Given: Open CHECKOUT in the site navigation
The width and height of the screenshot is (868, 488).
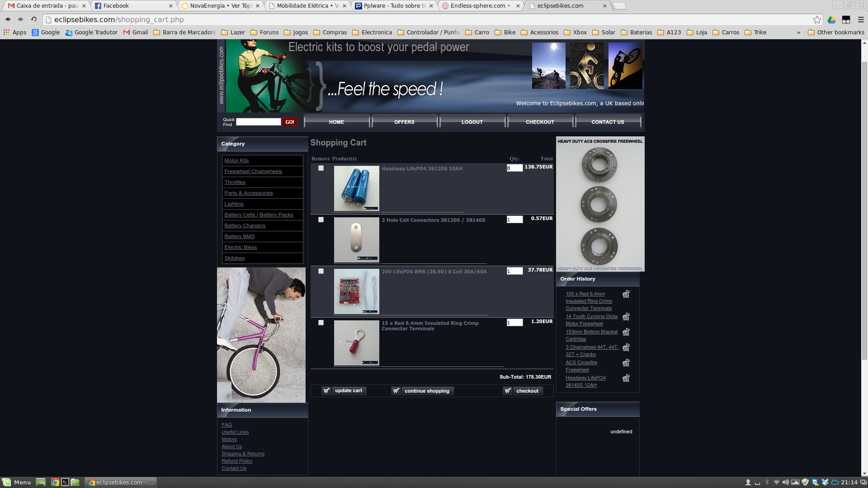Looking at the screenshot, I should 540,122.
